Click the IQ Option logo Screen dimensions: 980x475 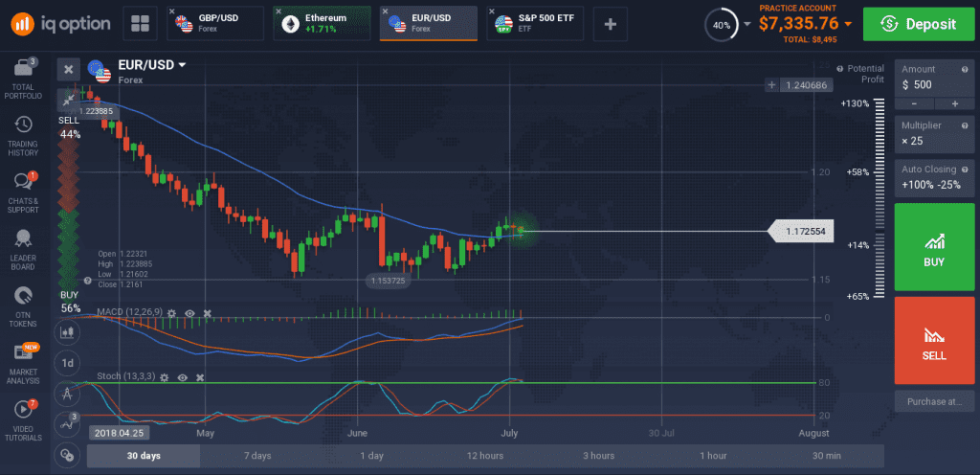pos(61,24)
